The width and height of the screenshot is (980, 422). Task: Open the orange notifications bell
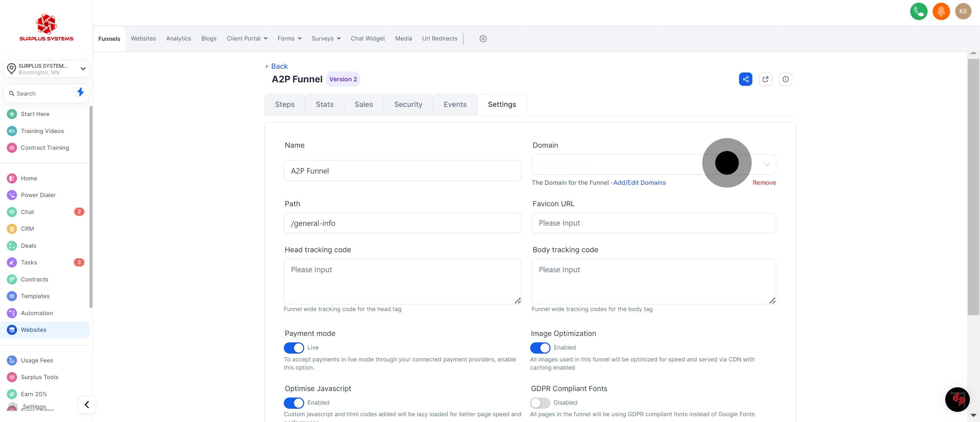941,11
